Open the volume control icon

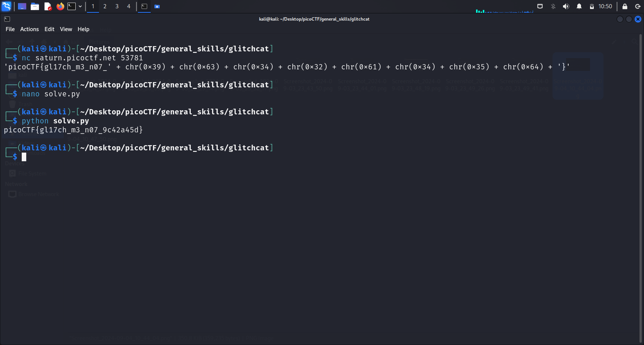pos(566,6)
